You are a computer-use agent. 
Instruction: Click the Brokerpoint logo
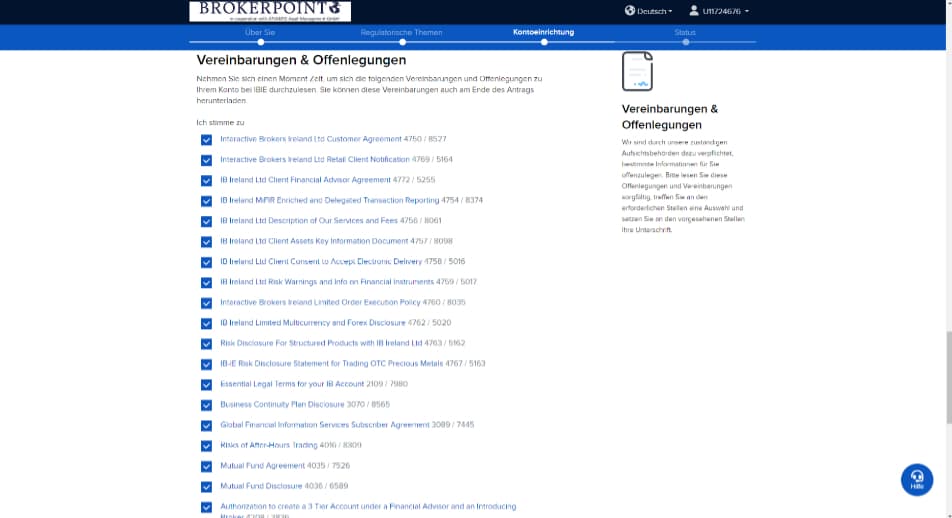tap(270, 11)
